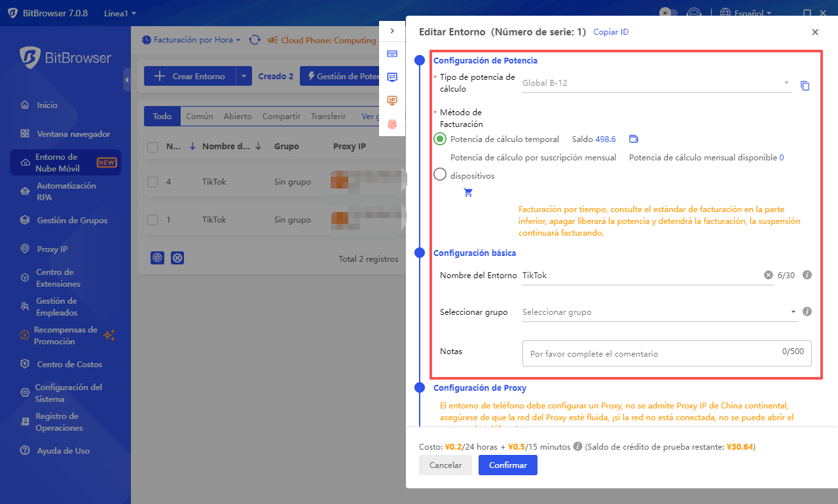Close the Editar Entorno dialog
This screenshot has height=504, width=838.
(x=815, y=32)
